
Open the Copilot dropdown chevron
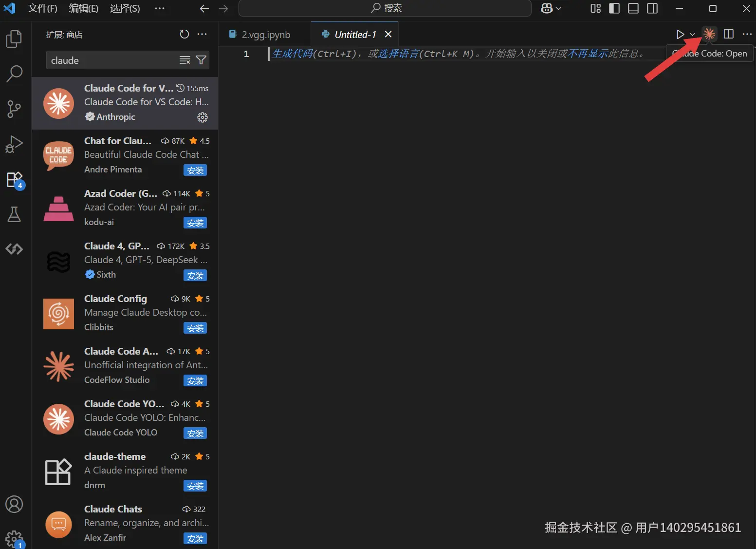(558, 8)
